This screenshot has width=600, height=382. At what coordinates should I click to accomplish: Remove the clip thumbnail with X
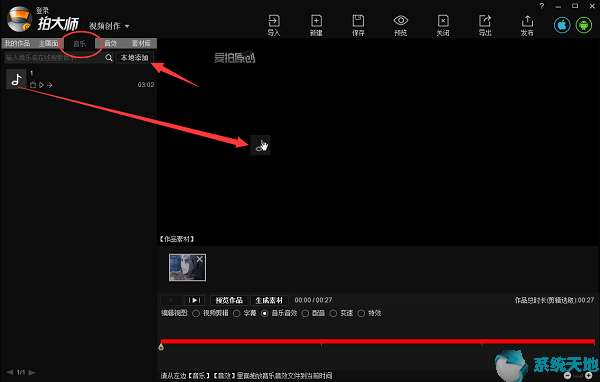tap(199, 260)
